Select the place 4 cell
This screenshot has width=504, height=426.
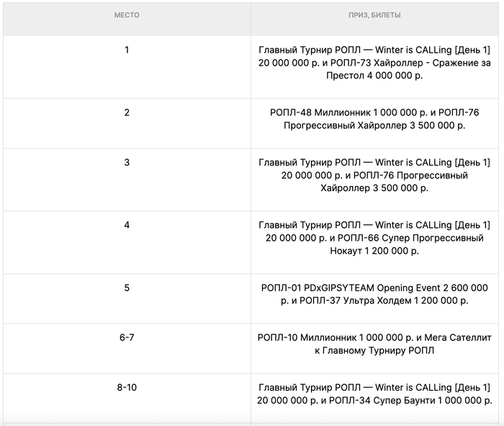point(127,225)
